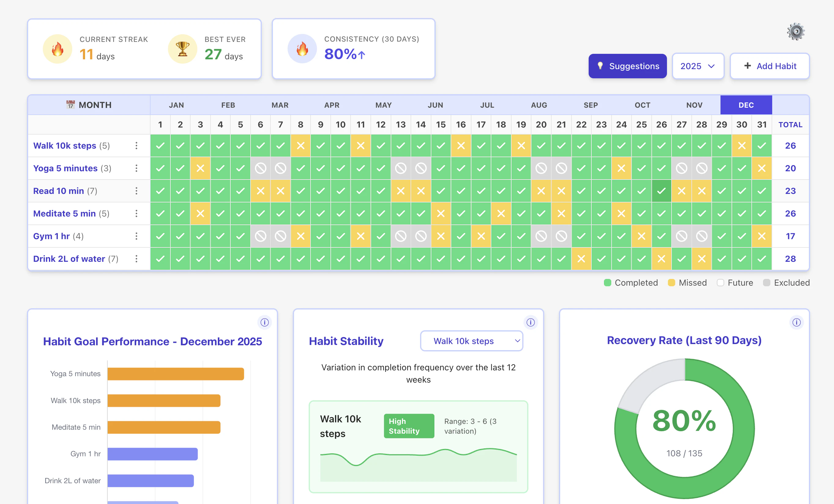Open three-dot menu for Meditate 5 min
This screenshot has width=834, height=504.
coord(136,213)
